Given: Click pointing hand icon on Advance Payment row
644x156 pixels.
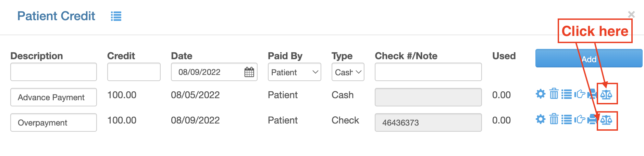Looking at the screenshot, I should pos(580,94).
